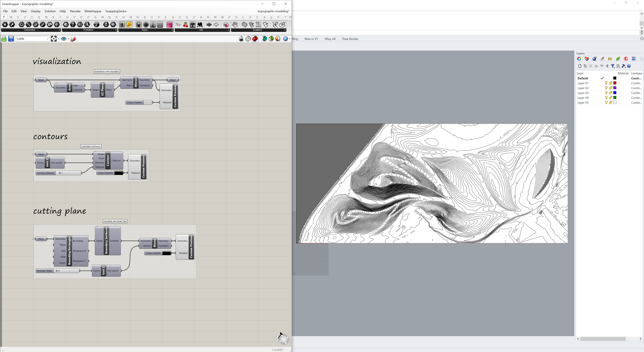Open the preview eye settings dropdown arrow

coord(68,39)
